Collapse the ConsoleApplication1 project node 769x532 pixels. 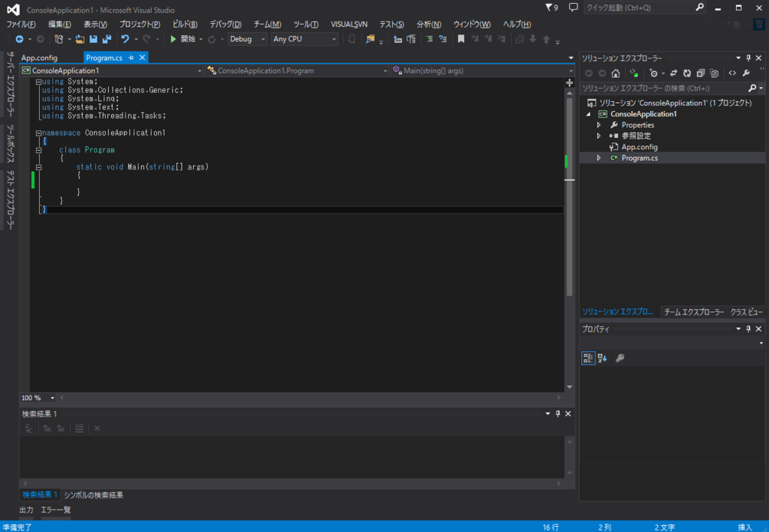tap(589, 114)
